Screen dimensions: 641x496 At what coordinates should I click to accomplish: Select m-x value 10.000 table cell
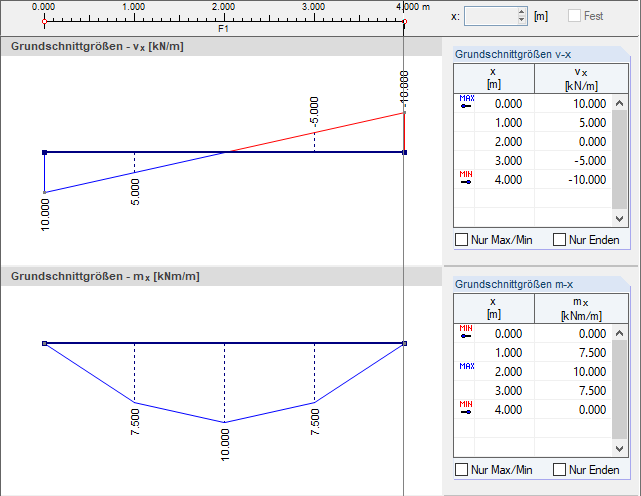(x=573, y=371)
